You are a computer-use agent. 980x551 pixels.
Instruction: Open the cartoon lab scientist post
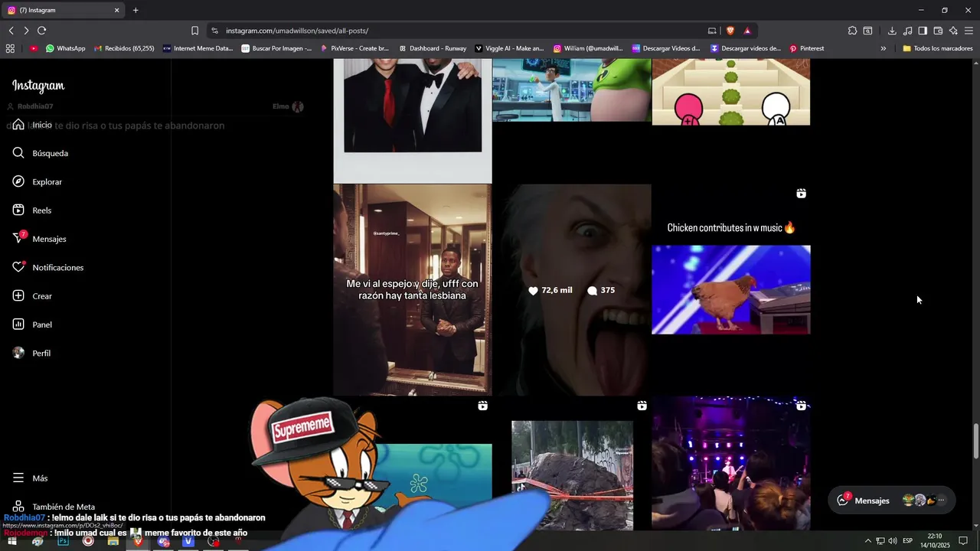pos(572,90)
